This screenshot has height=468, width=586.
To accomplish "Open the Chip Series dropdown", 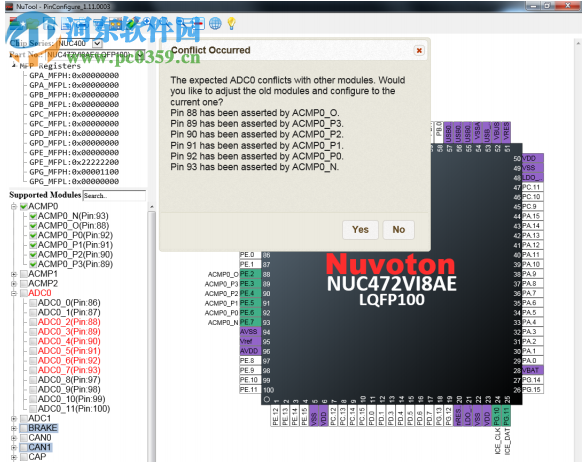I will (97, 43).
